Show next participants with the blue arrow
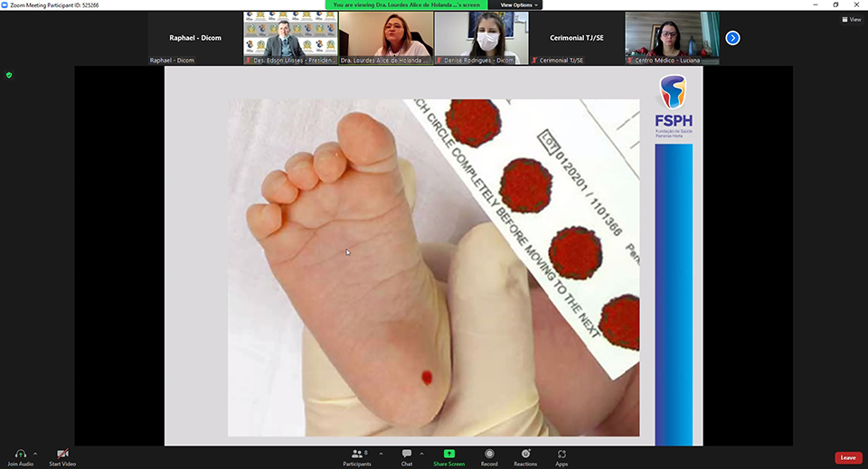Screen dimensions: 868x469 pyautogui.click(x=732, y=38)
